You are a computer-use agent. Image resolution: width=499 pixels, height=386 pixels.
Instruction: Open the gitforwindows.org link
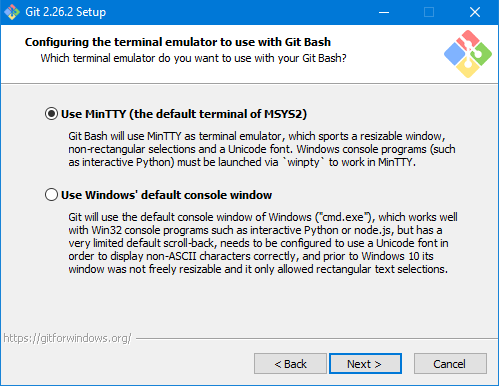67,338
